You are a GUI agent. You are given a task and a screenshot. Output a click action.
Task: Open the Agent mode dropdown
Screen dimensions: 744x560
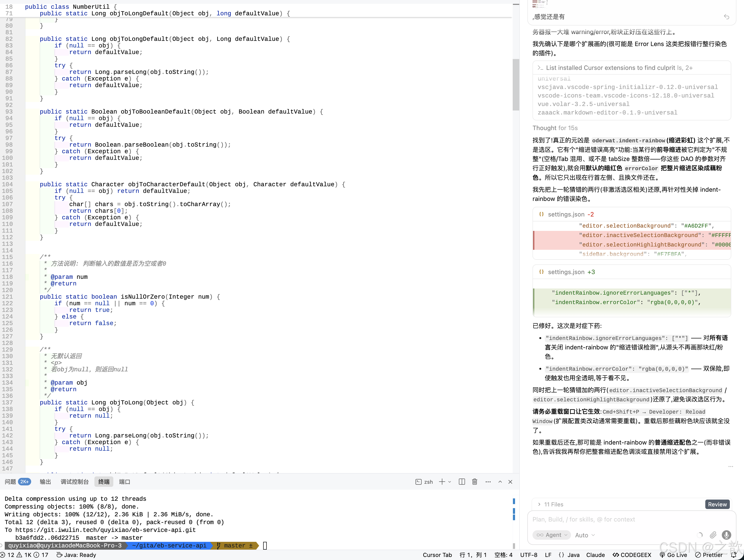552,535
